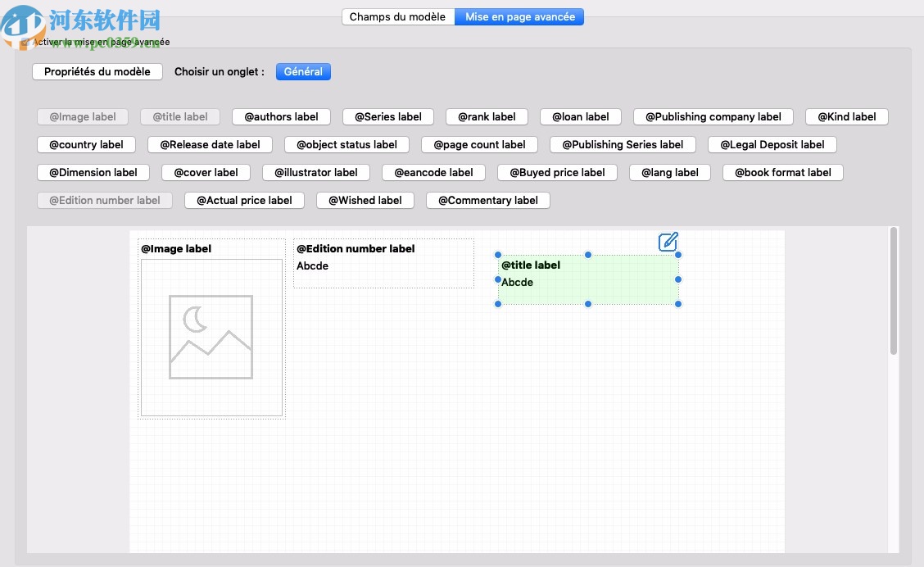924x567 pixels.
Task: Click 'Abcde' text in Edition number box
Action: coord(312,265)
